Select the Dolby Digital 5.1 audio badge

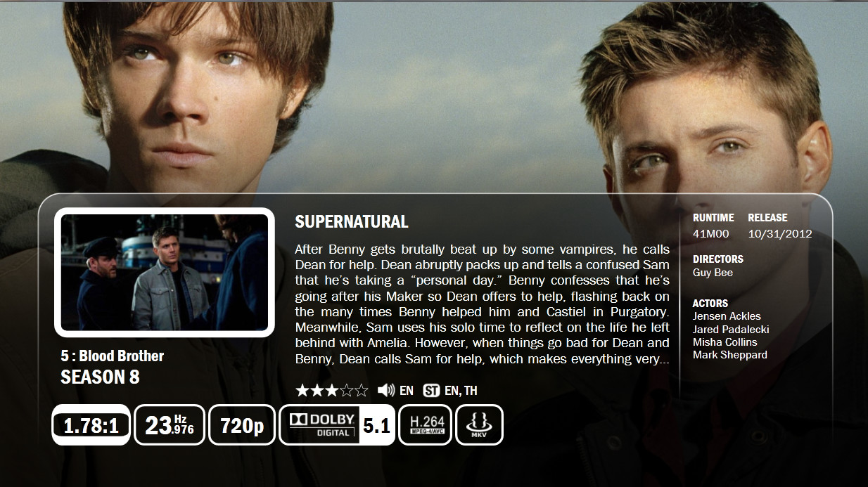click(337, 425)
